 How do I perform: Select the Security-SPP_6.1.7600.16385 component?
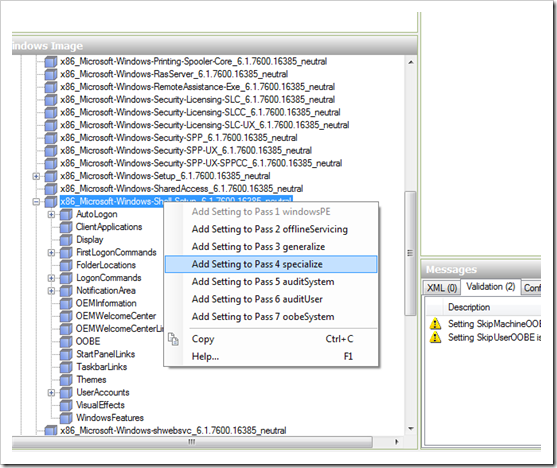click(x=179, y=138)
